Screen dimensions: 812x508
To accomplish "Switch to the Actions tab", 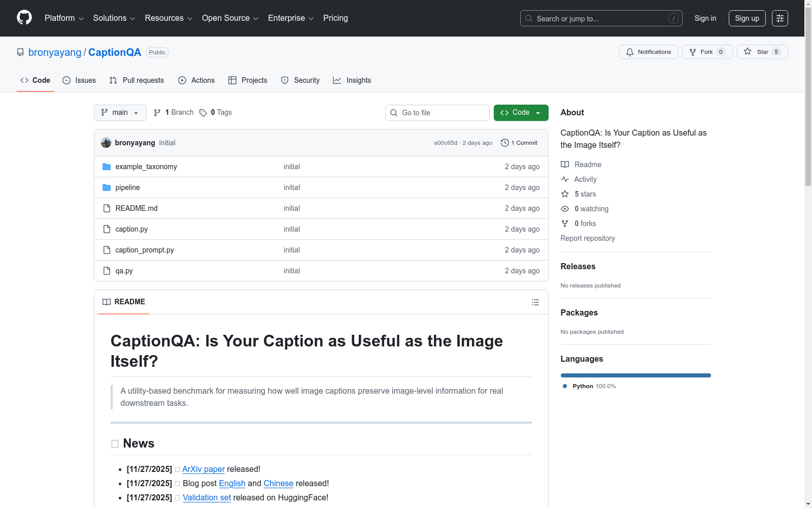I will (196, 80).
